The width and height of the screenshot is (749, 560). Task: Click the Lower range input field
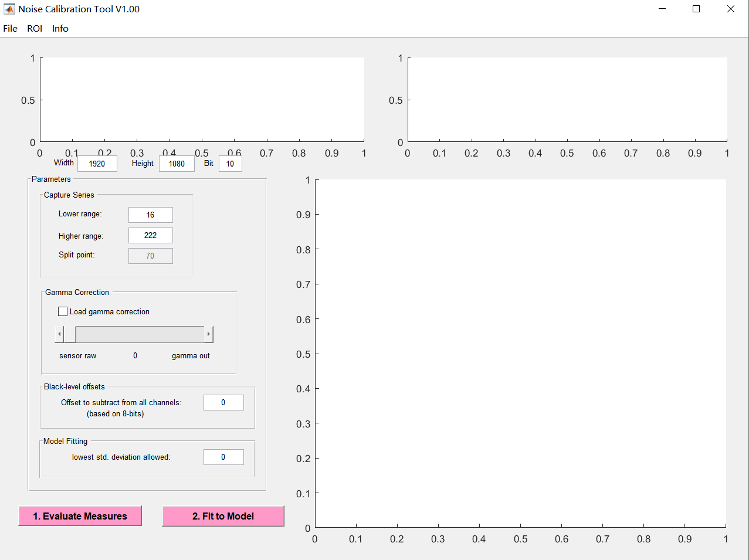click(x=150, y=215)
